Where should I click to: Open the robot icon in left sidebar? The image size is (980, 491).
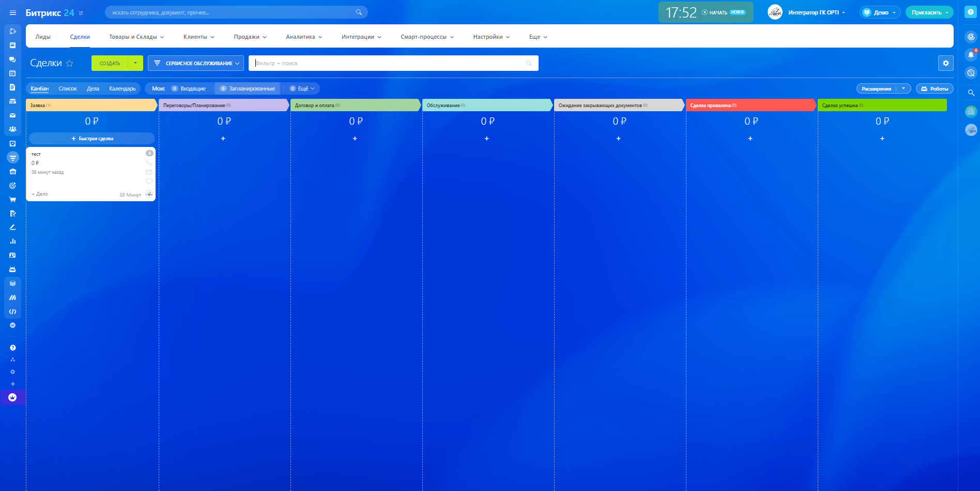point(12,269)
